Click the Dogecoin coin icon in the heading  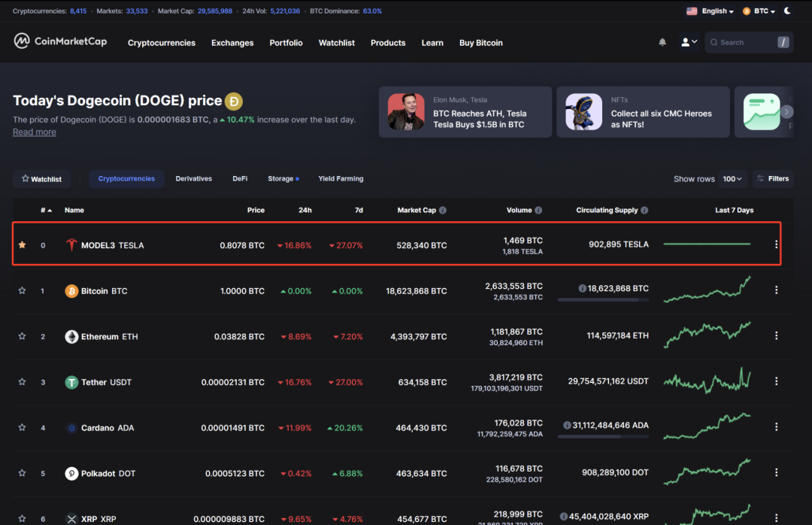click(234, 101)
